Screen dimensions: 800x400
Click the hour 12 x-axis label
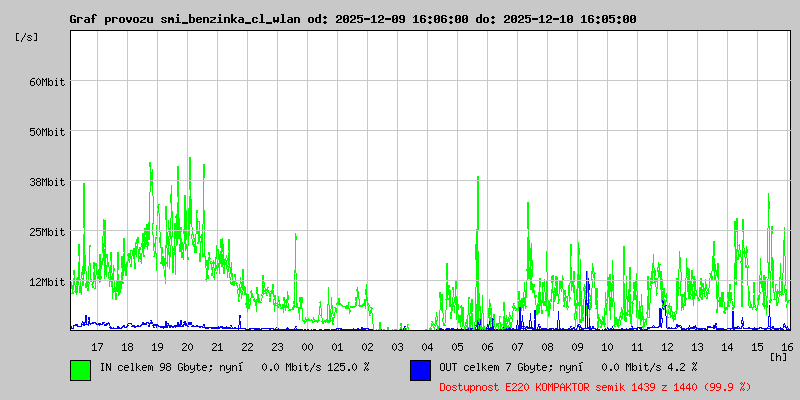[x=667, y=347]
